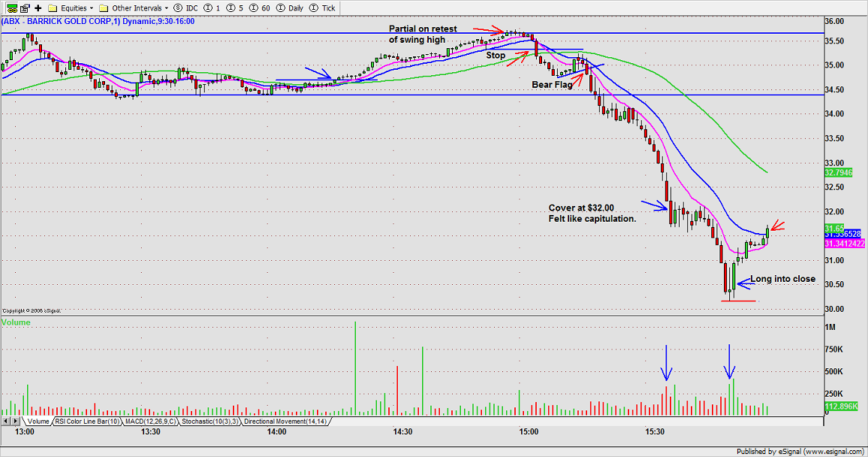Image resolution: width=868 pixels, height=457 pixels.
Task: Click the green 112.896K volume label
Action: click(841, 407)
